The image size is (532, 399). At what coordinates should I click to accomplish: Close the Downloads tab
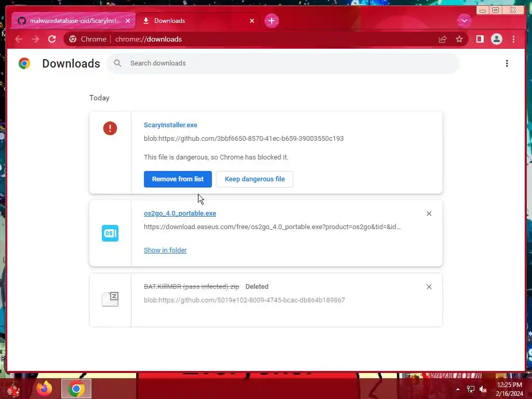pos(252,21)
